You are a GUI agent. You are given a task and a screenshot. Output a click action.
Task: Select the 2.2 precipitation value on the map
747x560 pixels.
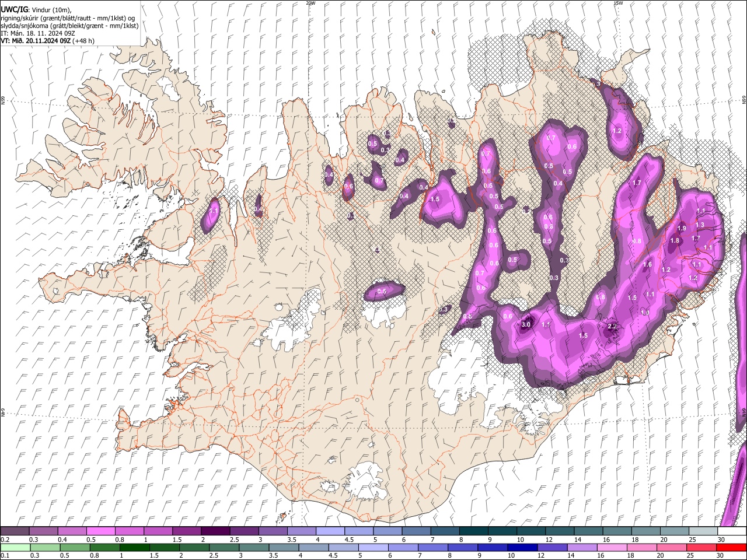point(612,327)
